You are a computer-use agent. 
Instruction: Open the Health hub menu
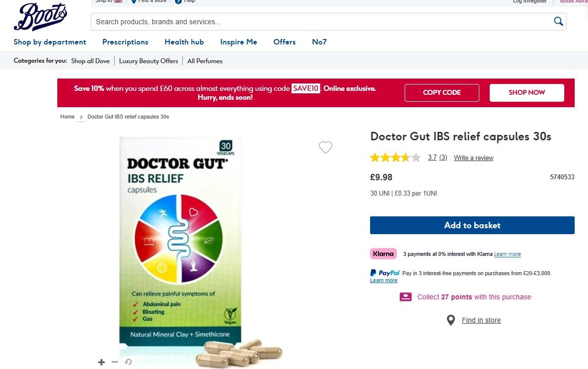point(184,42)
